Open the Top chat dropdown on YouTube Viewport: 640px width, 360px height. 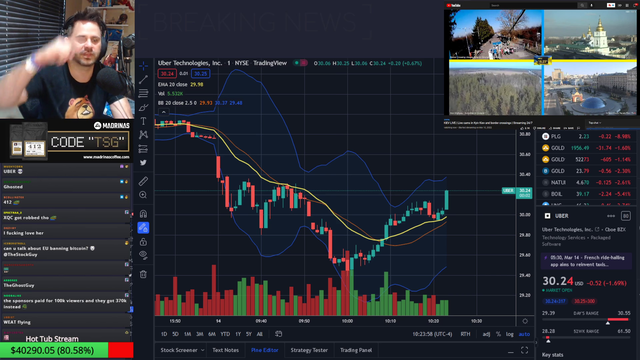click(x=595, y=122)
